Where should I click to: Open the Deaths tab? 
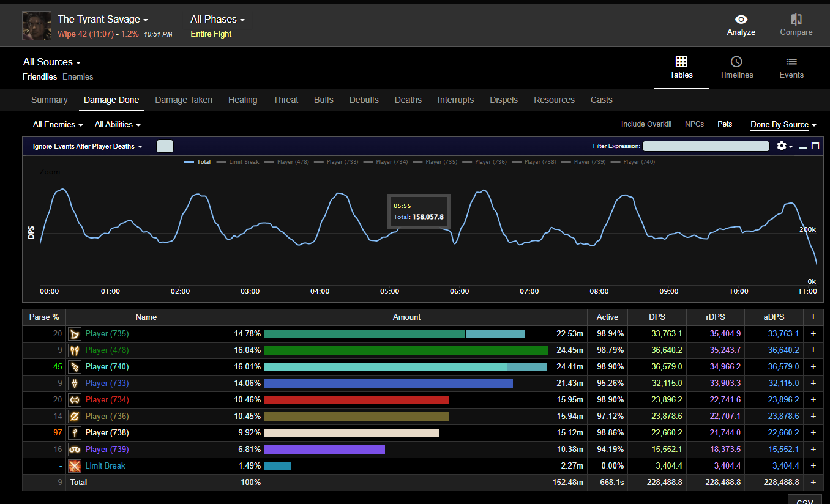[408, 100]
